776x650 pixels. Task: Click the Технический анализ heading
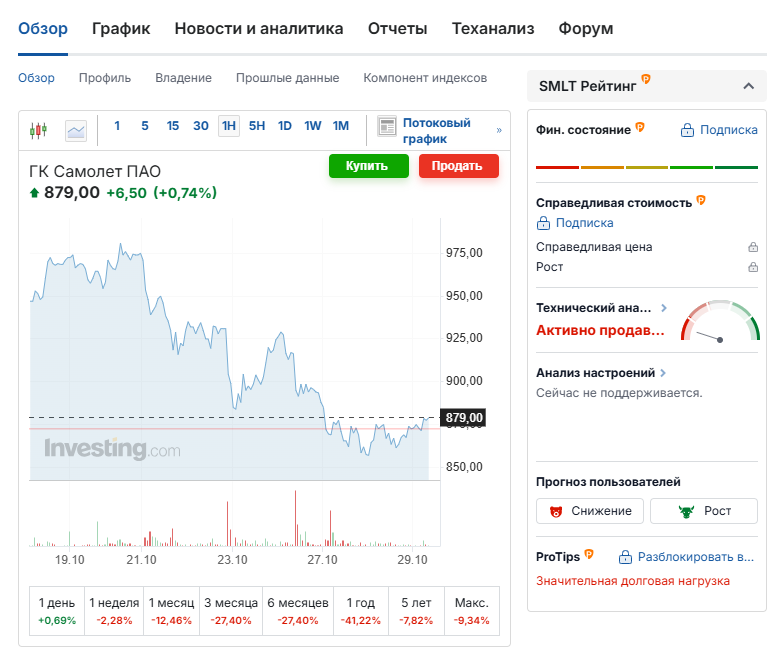click(594, 308)
